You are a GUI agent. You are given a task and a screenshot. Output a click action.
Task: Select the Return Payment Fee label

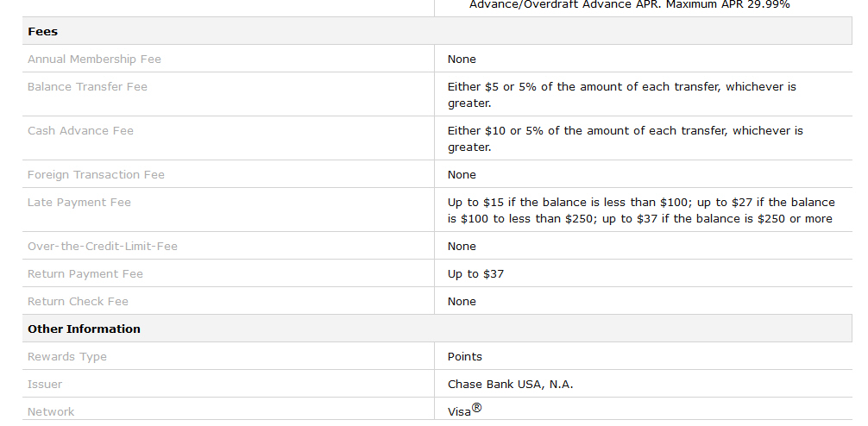[85, 274]
